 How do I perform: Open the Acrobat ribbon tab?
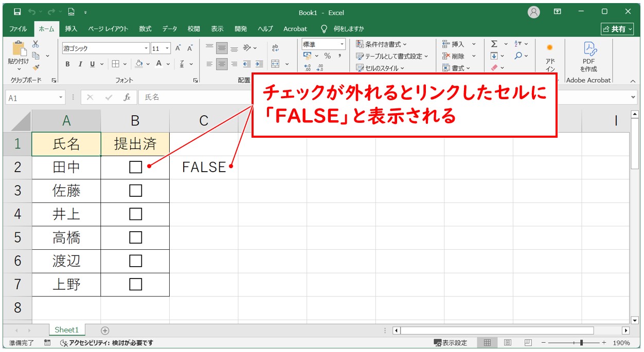click(x=295, y=29)
